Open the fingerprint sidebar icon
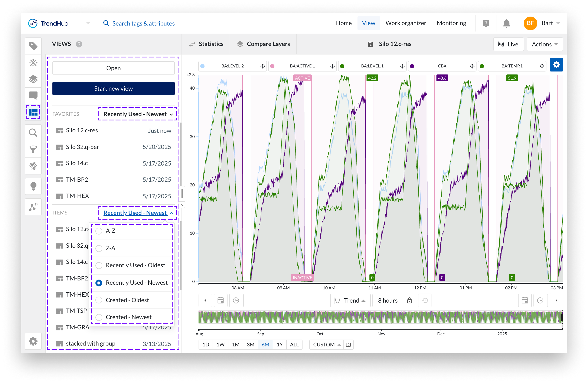588x383 pixels. pyautogui.click(x=33, y=166)
